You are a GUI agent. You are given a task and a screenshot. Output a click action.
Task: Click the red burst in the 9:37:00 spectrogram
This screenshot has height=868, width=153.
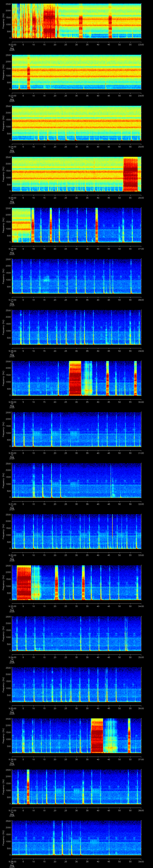point(28,787)
